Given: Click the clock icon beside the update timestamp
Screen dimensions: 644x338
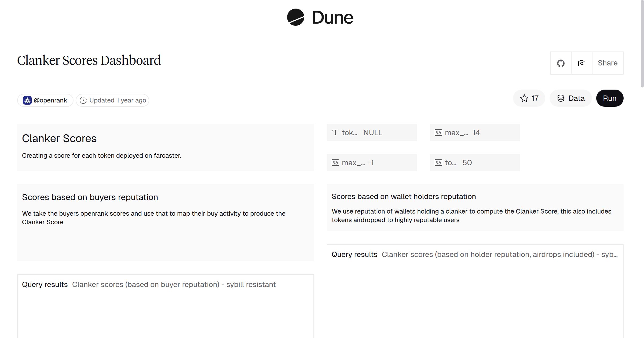Looking at the screenshot, I should coord(83,100).
